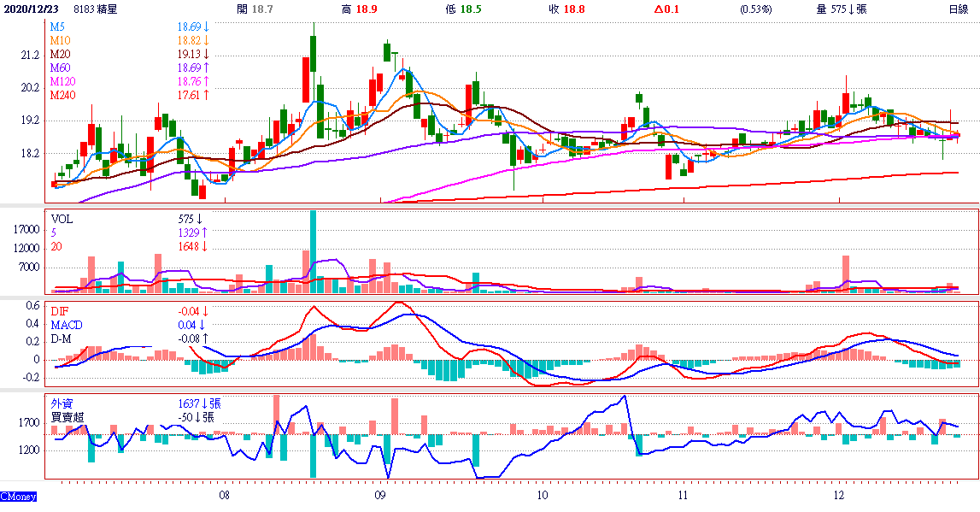Click the 12 month marker on the time axis

click(x=838, y=495)
